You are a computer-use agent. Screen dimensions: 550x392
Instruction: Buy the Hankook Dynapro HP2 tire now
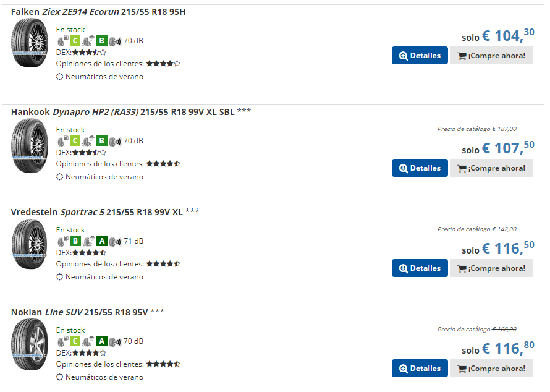tap(491, 168)
